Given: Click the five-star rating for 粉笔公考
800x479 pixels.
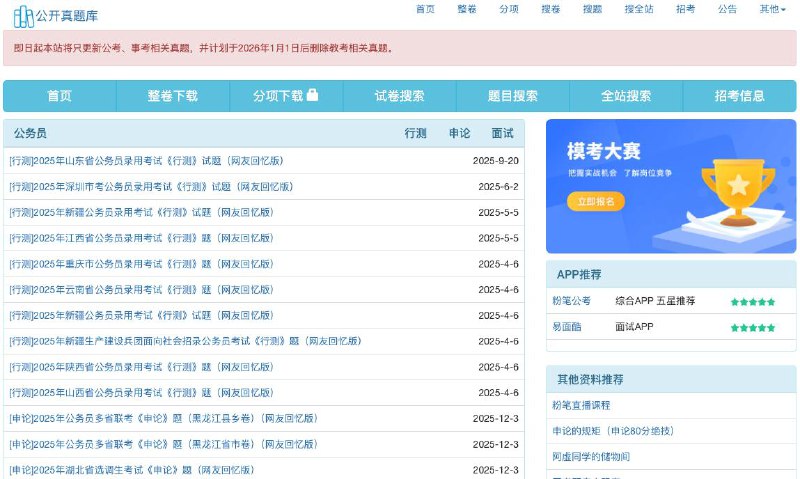Looking at the screenshot, I should click(753, 302).
